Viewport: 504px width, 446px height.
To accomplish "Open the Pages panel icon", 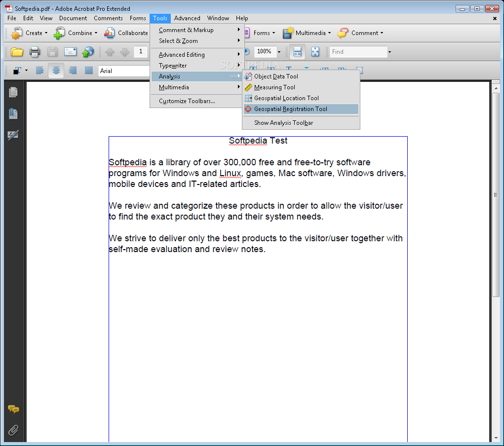I will [x=13, y=92].
